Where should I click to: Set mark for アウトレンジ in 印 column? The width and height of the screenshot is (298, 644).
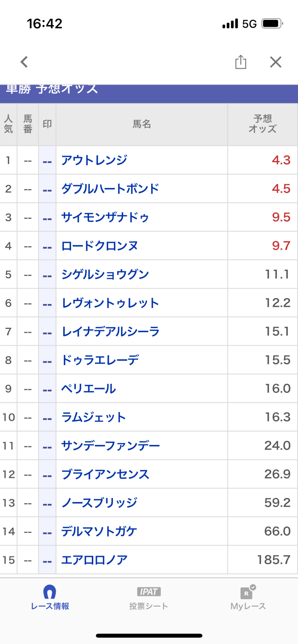47,160
